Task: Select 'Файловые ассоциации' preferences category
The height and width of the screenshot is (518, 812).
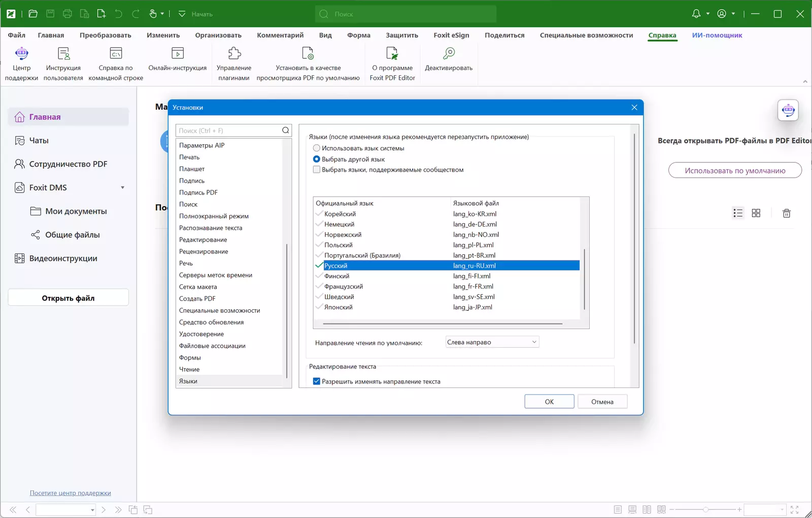Action: (x=212, y=346)
